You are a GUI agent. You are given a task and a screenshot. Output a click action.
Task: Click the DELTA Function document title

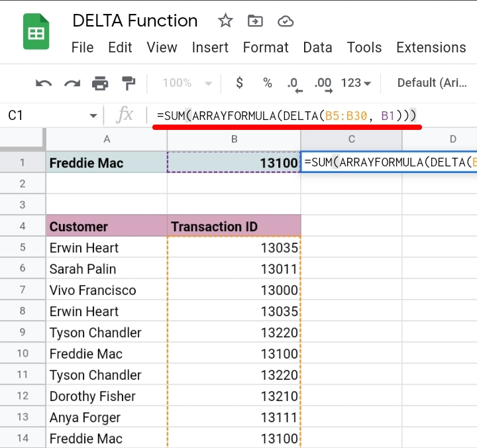(x=134, y=21)
